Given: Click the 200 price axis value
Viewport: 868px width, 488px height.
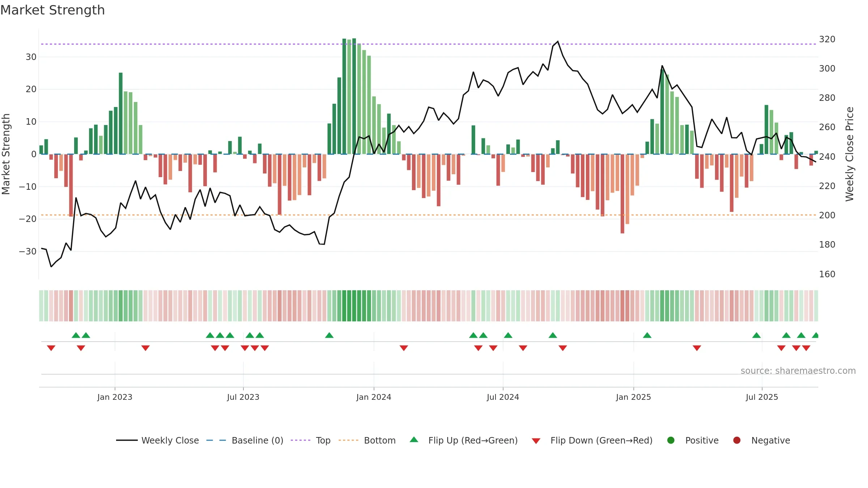Looking at the screenshot, I should (x=827, y=215).
